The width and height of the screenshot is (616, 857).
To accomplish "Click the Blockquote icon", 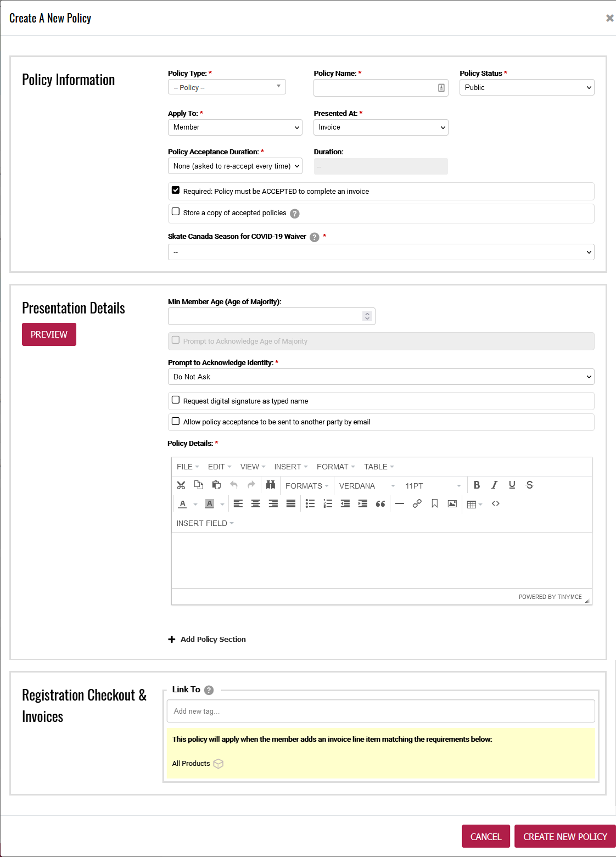I will coord(380,503).
